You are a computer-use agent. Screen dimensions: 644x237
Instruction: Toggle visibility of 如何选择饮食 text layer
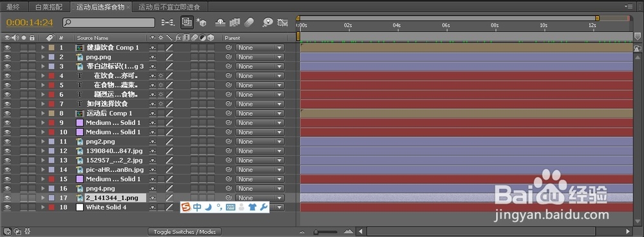tap(7, 104)
